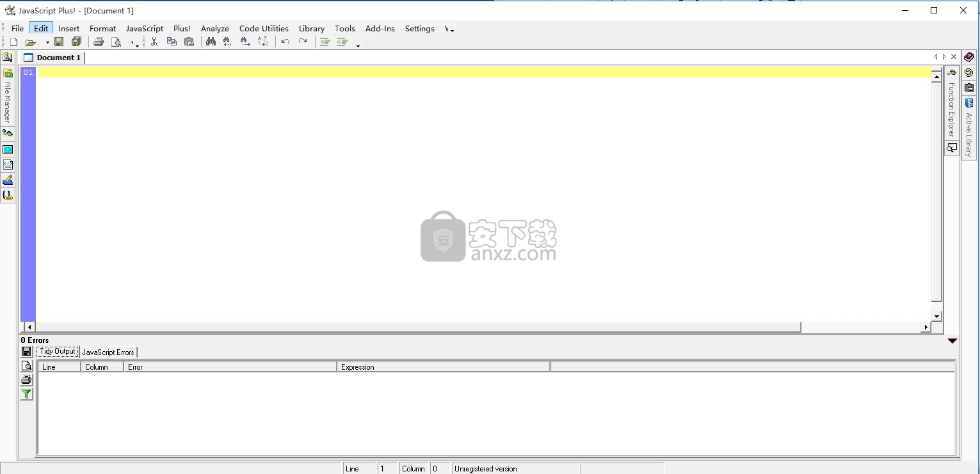Click the pencil stamp sidebar icon
The image size is (980, 474).
coord(8,180)
